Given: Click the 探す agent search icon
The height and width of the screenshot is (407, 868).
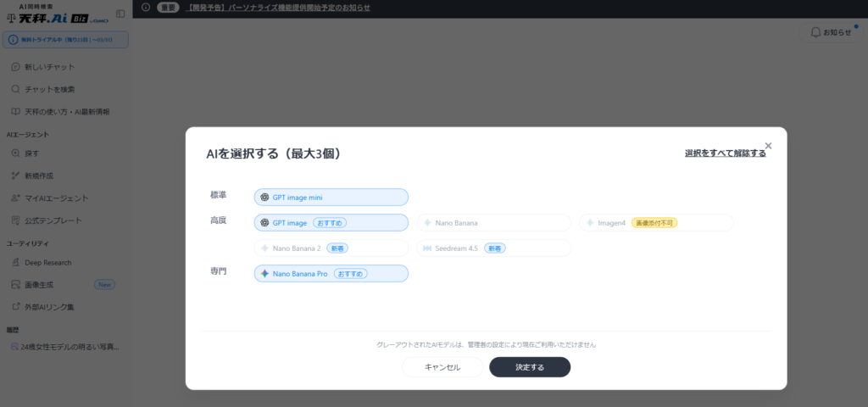Looking at the screenshot, I should pyautogui.click(x=16, y=153).
